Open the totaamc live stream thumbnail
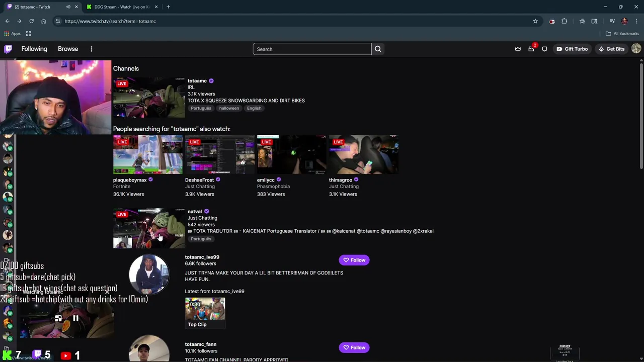Image resolution: width=644 pixels, height=362 pixels. click(149, 98)
